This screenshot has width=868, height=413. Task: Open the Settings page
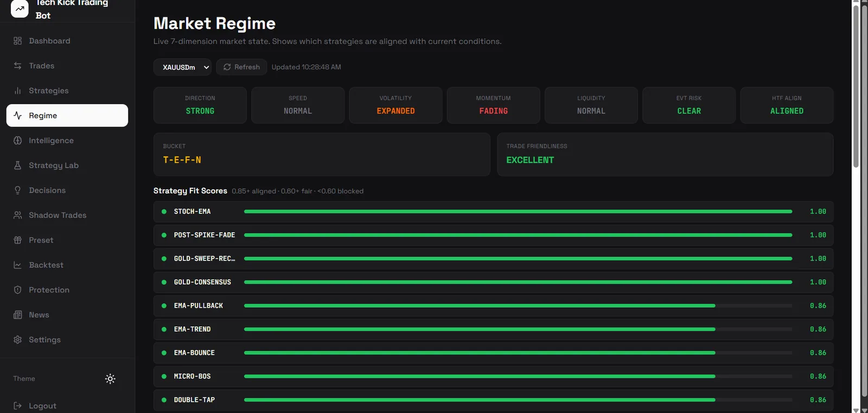point(67,340)
